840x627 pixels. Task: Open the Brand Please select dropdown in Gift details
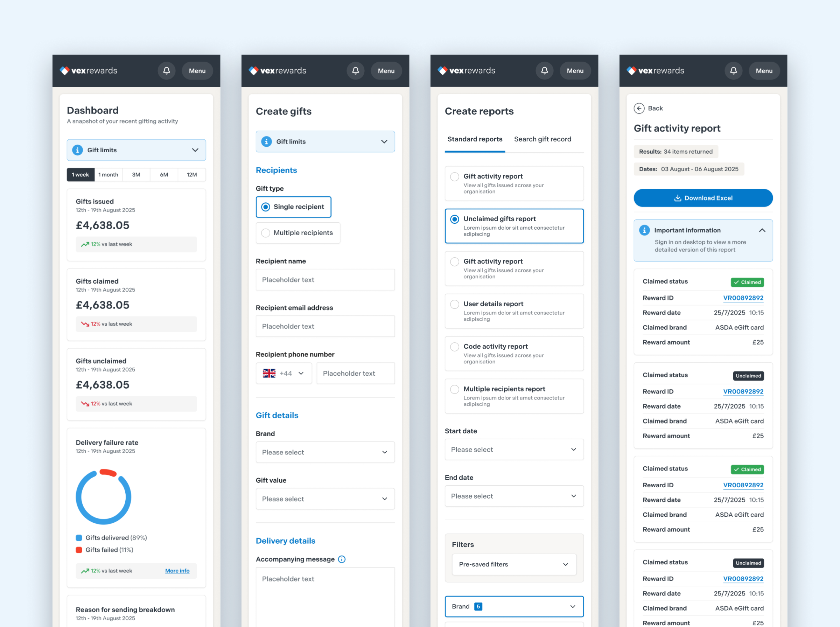pyautogui.click(x=325, y=452)
